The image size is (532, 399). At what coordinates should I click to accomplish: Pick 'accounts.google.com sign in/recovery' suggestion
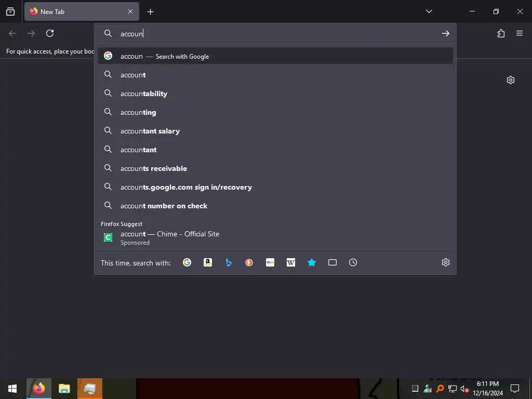click(275, 187)
